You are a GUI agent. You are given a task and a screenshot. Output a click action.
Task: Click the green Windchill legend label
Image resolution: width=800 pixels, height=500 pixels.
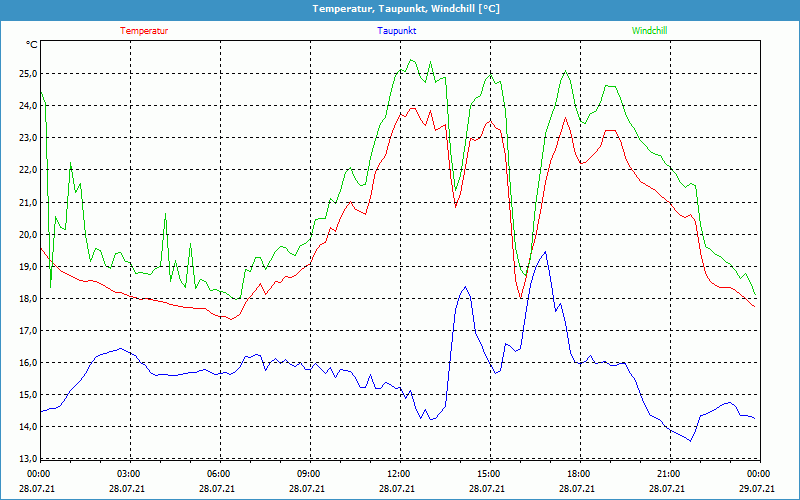[x=649, y=31]
